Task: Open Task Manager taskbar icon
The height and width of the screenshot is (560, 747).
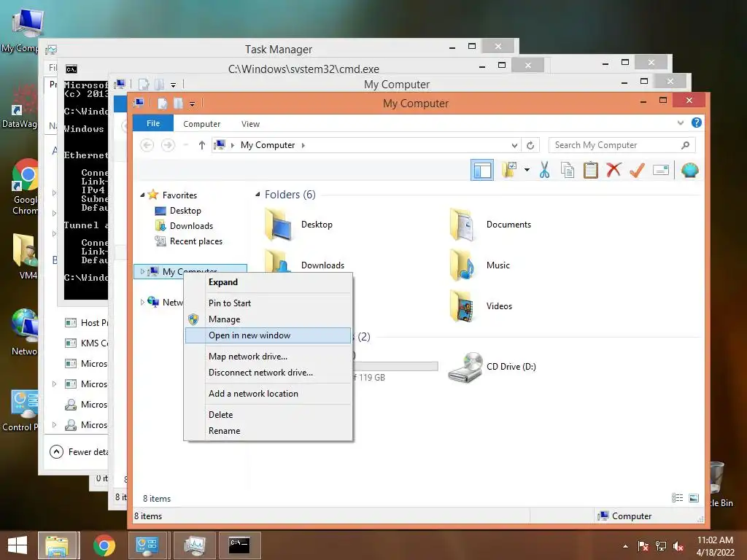Action: click(x=194, y=545)
